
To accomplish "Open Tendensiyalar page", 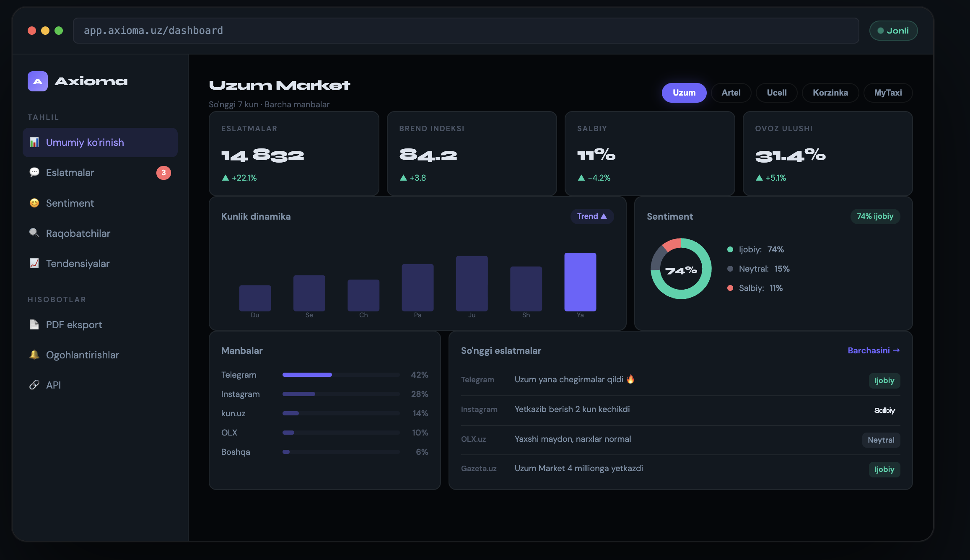I will (100, 264).
